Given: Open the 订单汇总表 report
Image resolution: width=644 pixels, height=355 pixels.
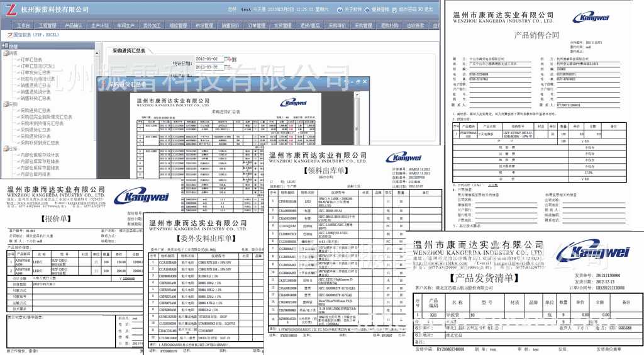Looking at the screenshot, I should [31, 60].
